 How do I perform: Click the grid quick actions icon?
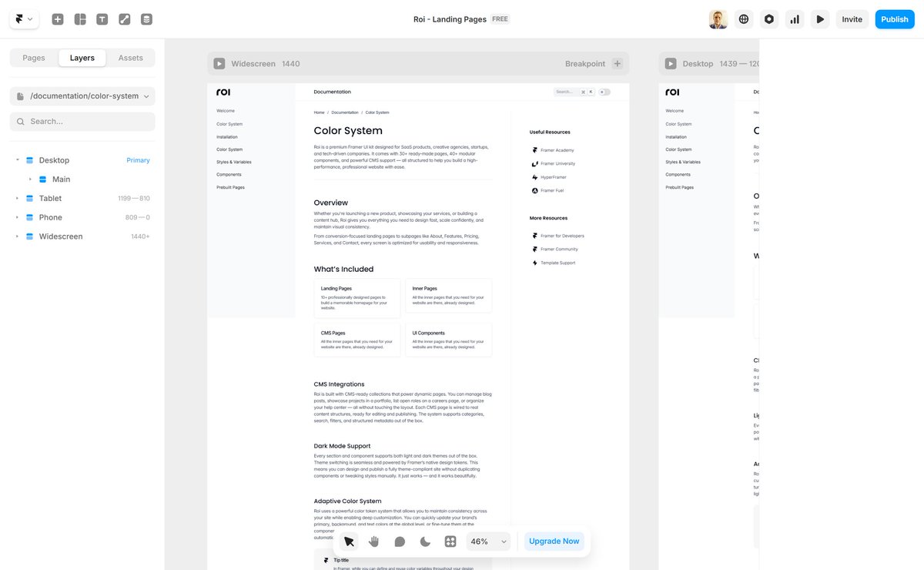tap(450, 541)
